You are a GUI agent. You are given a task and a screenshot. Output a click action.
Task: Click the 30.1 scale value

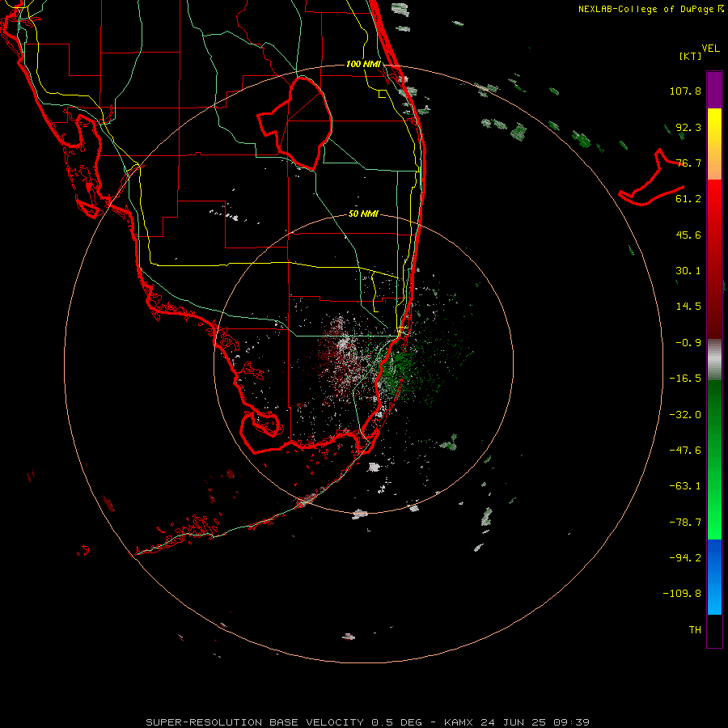pos(688,271)
